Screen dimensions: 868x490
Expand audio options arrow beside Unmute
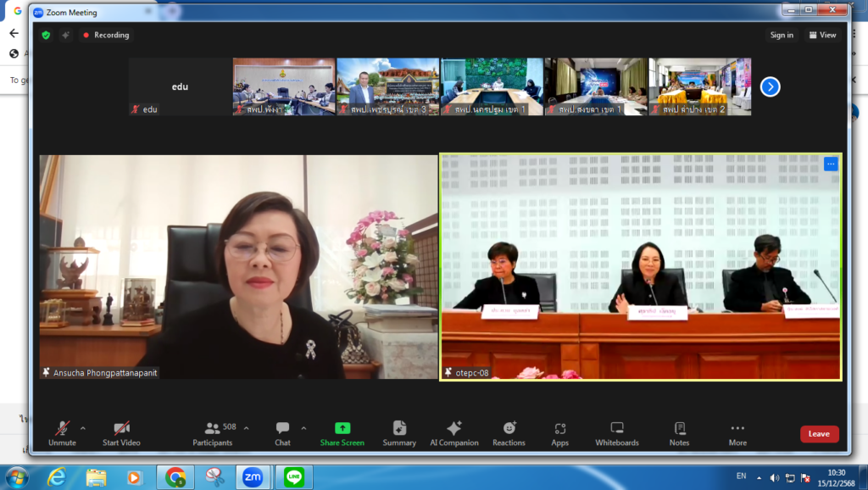pyautogui.click(x=82, y=428)
